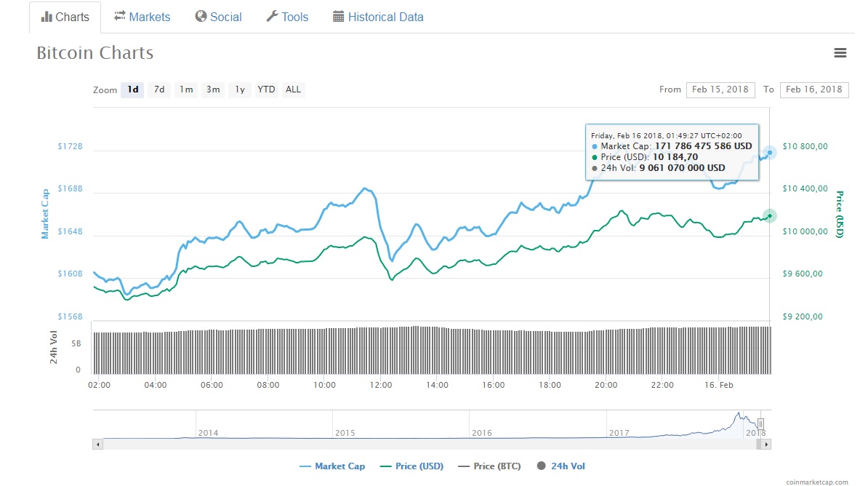Toggle the Price (BTC) series in legend
Image resolution: width=868 pixels, height=486 pixels.
pos(489,466)
